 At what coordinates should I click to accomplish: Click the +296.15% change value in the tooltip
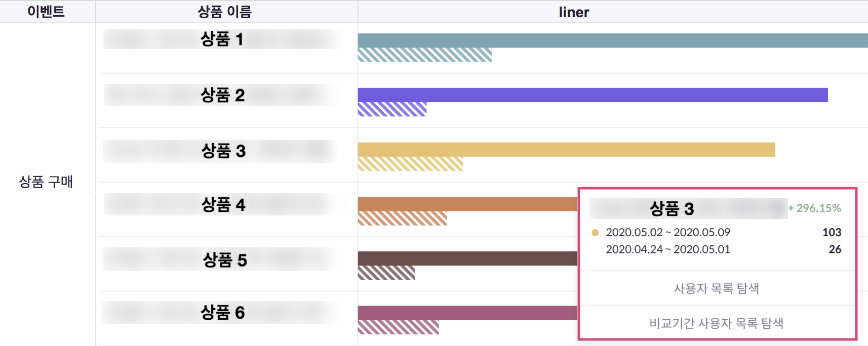click(814, 208)
